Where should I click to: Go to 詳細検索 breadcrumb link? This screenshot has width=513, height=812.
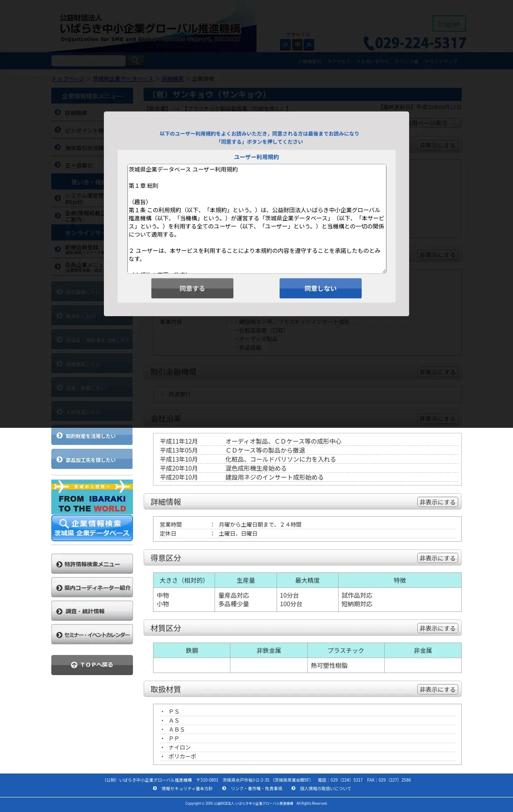pyautogui.click(x=172, y=79)
